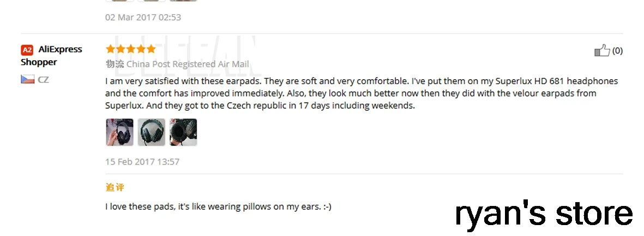
Task: Click the CZ country code text
Action: tap(43, 79)
